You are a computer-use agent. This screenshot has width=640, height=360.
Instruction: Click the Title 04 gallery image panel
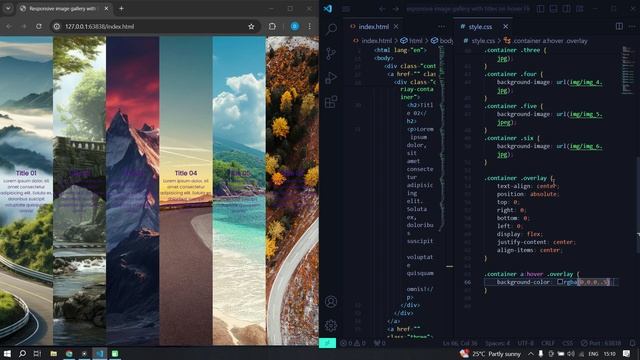[186, 191]
